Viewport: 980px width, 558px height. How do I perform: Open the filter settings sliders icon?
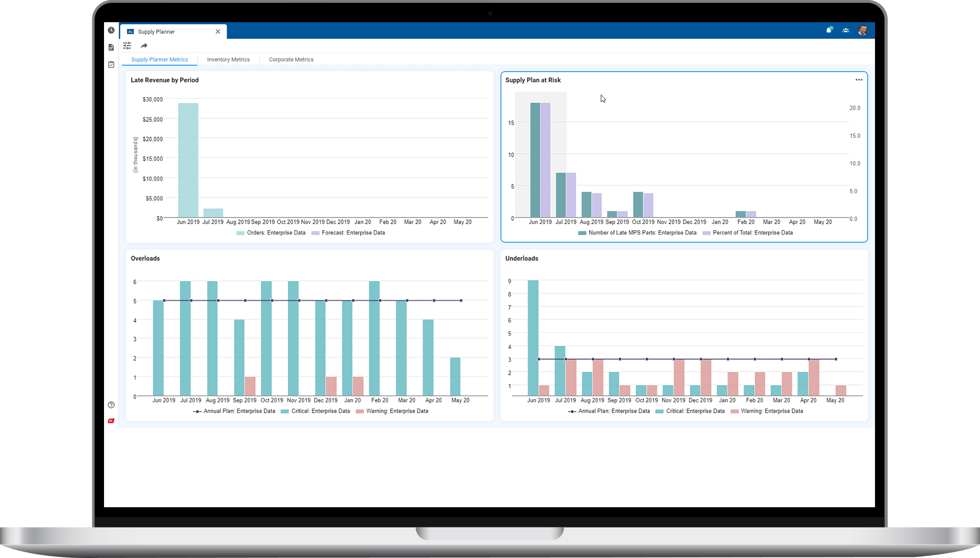pyautogui.click(x=127, y=46)
